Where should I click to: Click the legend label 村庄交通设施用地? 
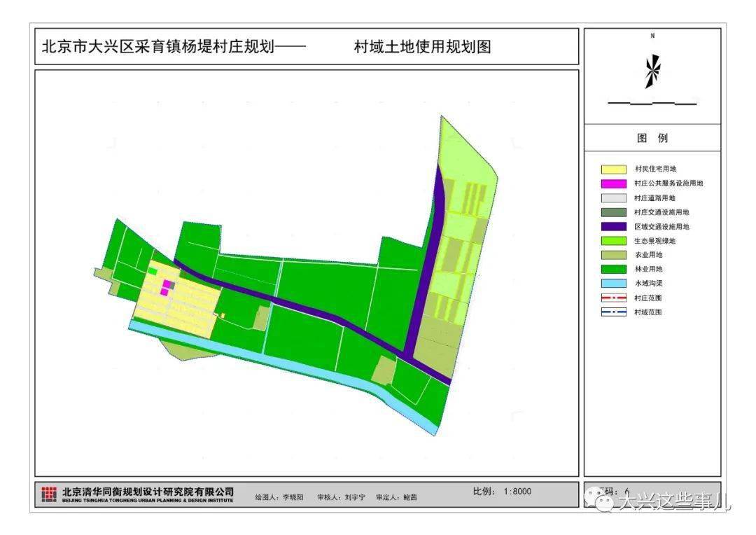pos(661,212)
